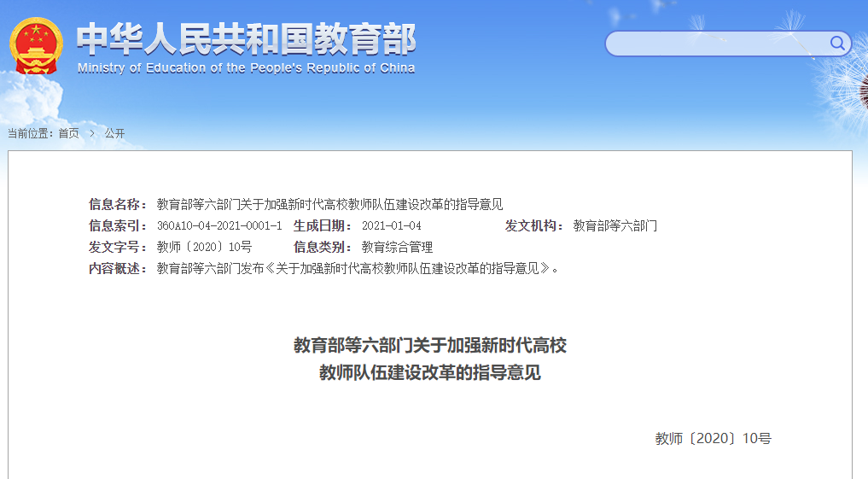Click the 教育综合管理 category value

point(397,248)
